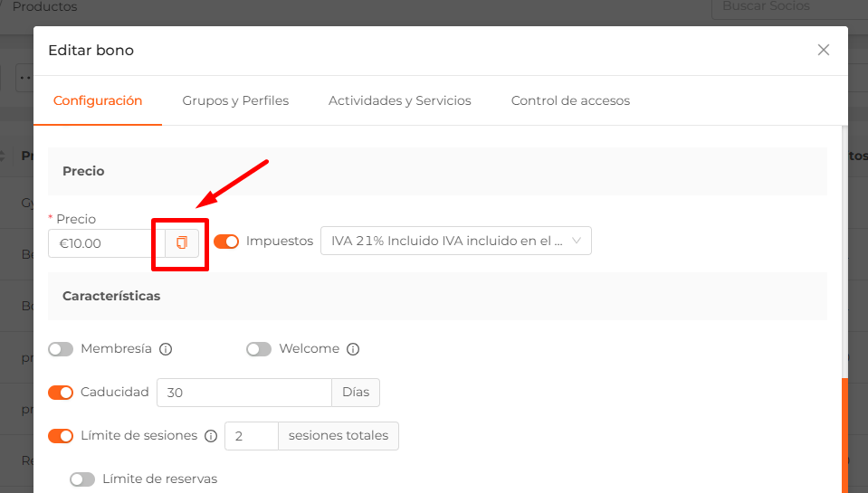Enable the Membresía switch
The height and width of the screenshot is (493, 868).
pos(61,349)
